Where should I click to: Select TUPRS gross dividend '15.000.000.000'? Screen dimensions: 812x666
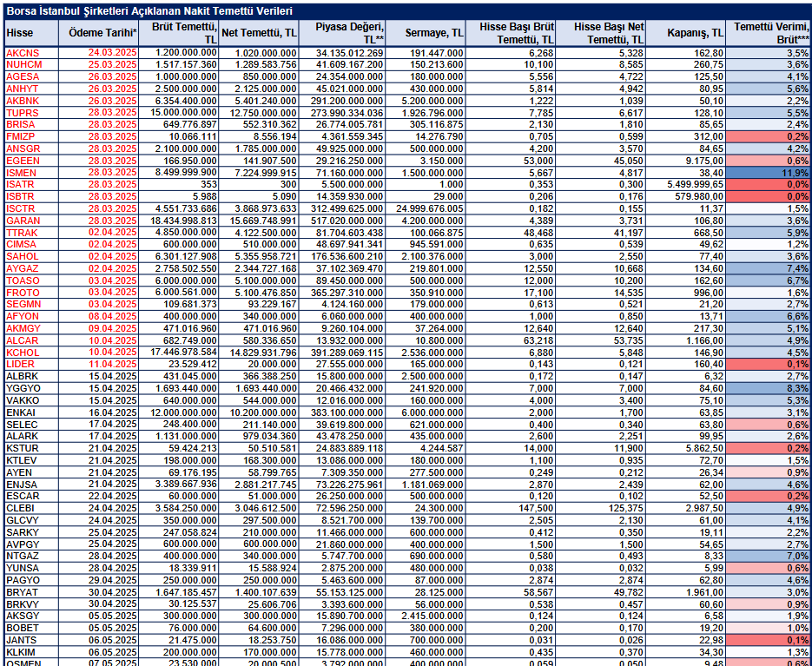tap(184, 112)
